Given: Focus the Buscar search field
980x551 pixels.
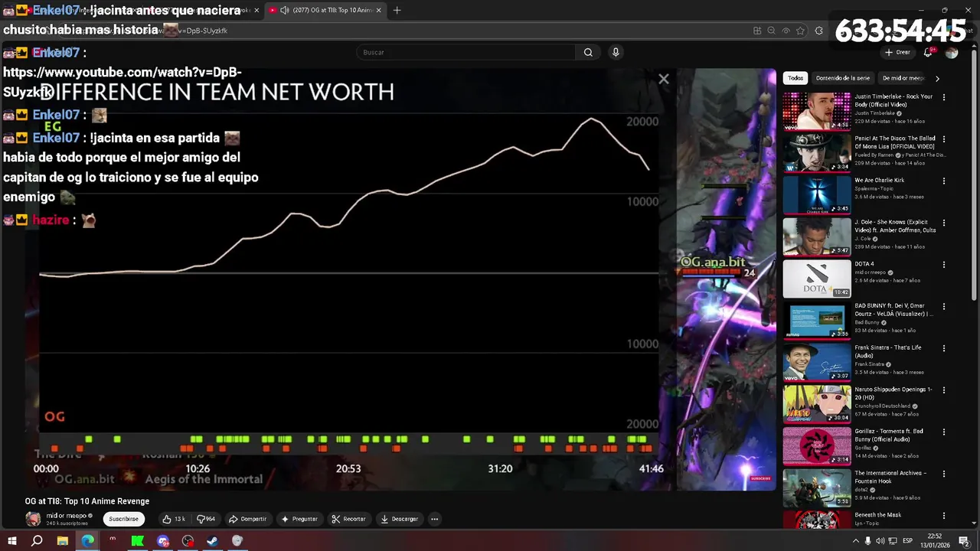Looking at the screenshot, I should (465, 52).
